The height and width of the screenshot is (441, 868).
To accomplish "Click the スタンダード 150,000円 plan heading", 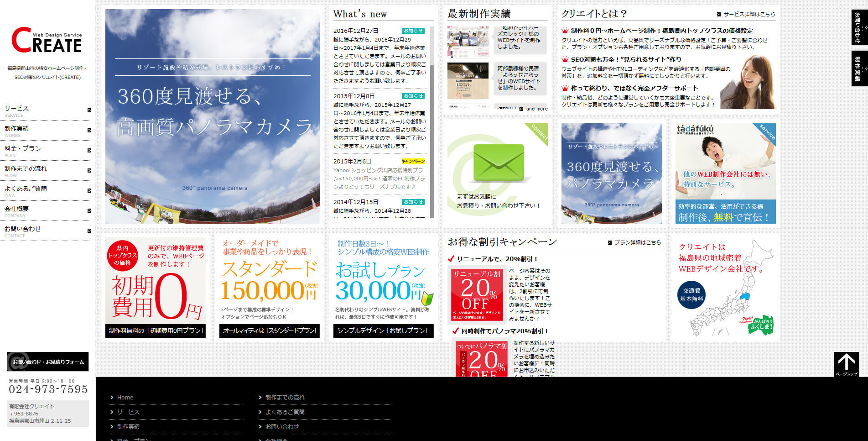I will (270, 280).
